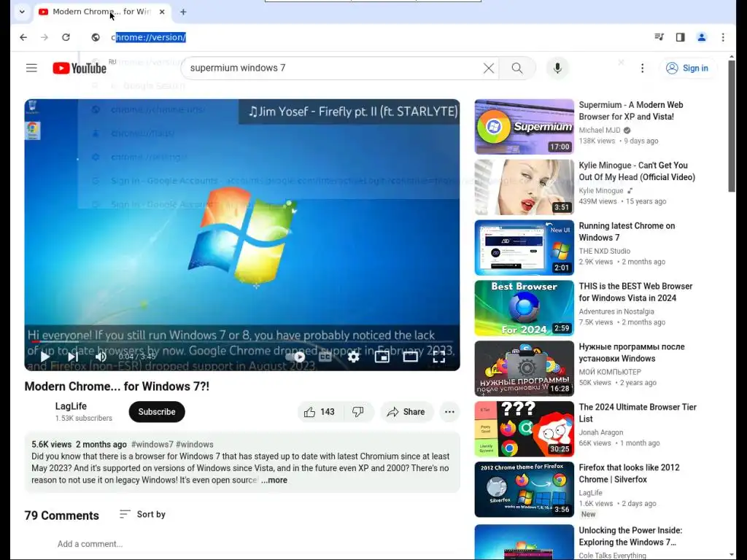
Task: Start voice search with microphone
Action: point(557,68)
